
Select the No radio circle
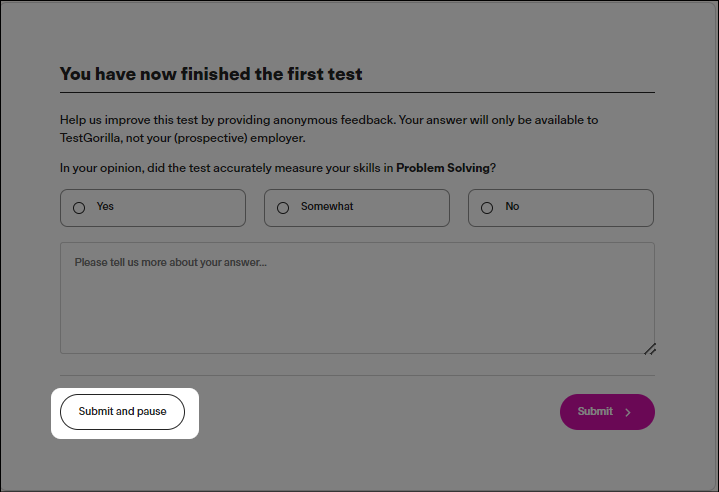click(487, 208)
